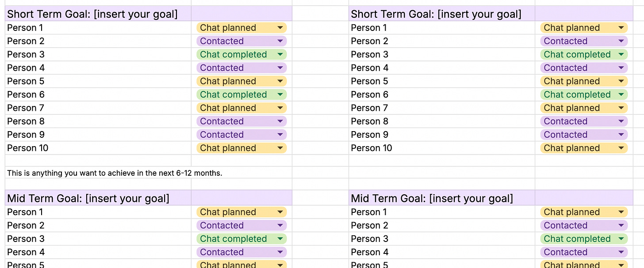Expand Person 4 dropdown in right Mid Term table

[x=621, y=252]
